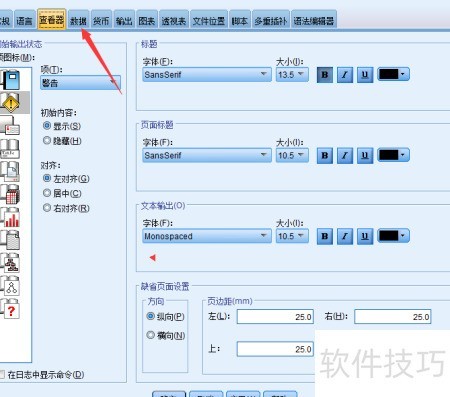Screen dimensions: 450x397
Task: Open the 脚本 tab
Action: tap(240, 21)
